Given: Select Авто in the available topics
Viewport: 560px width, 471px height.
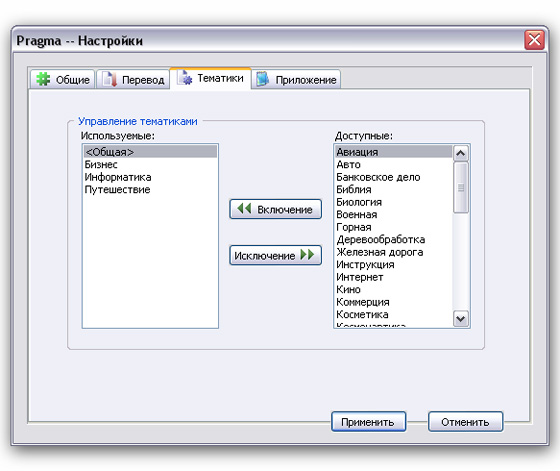Looking at the screenshot, I should (394, 164).
